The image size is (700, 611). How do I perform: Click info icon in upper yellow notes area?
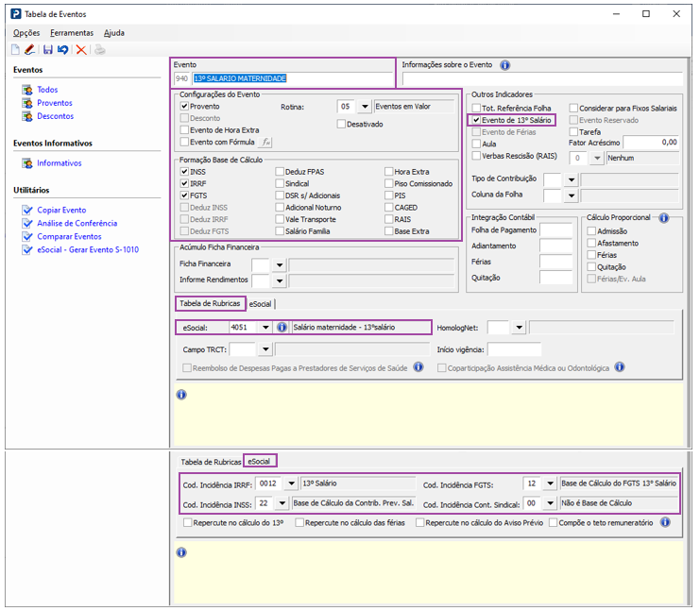click(x=181, y=395)
